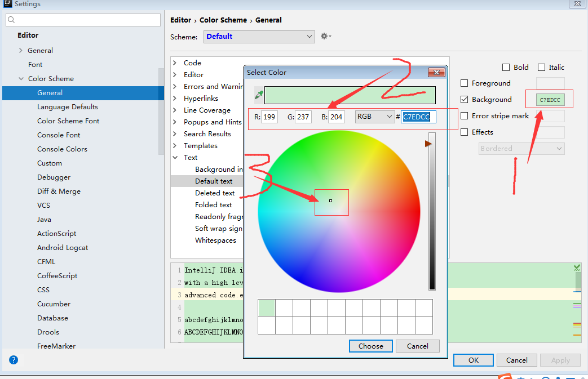Screen dimensions: 588x379
Task: Open the Custom color settings
Action: (50, 163)
